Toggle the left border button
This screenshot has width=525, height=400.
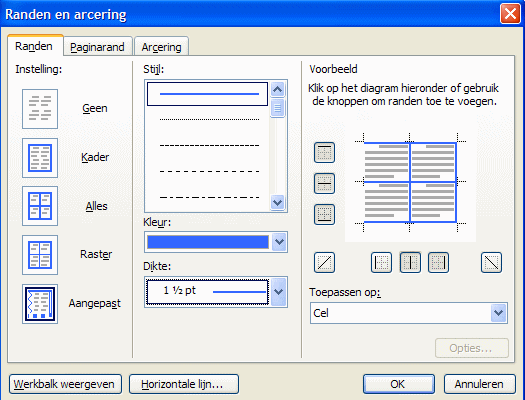point(381,262)
